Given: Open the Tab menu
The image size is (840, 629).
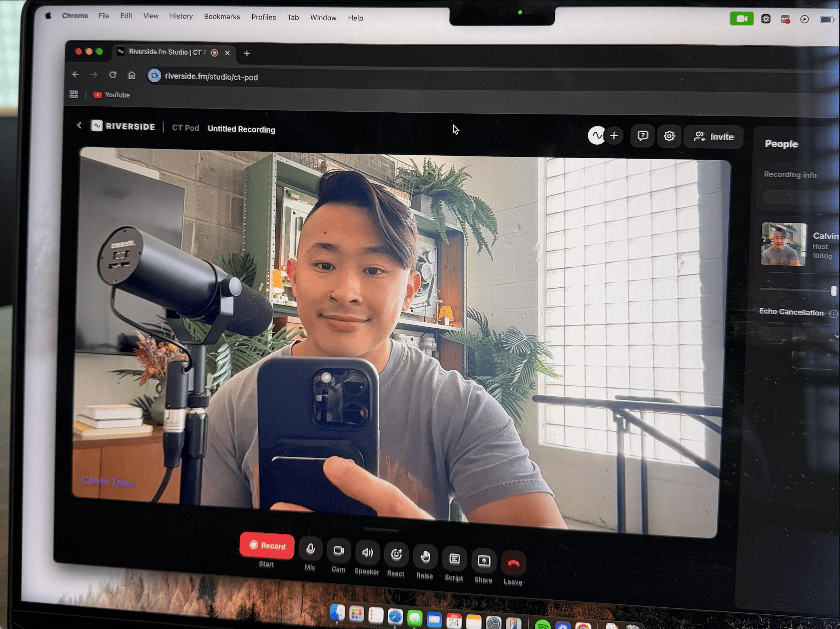Looking at the screenshot, I should click(293, 18).
